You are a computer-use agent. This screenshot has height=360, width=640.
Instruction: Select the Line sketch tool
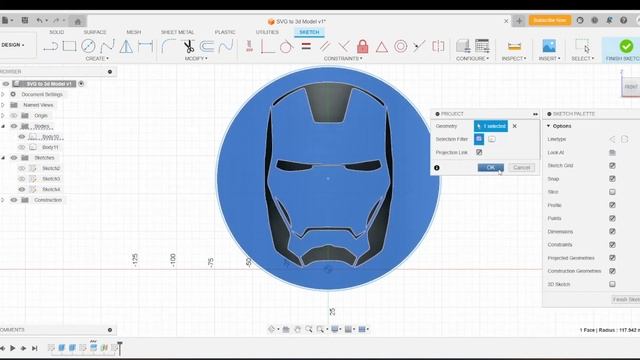(50, 47)
